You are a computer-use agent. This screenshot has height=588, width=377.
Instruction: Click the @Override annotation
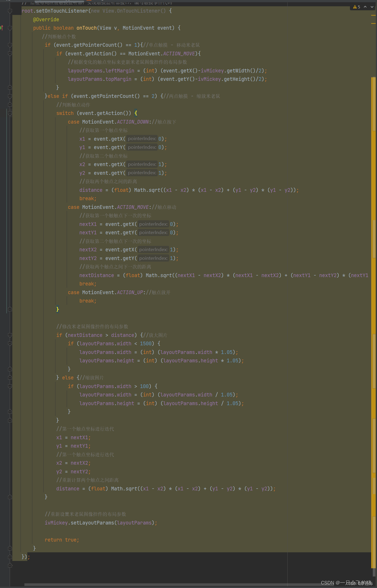pyautogui.click(x=46, y=19)
